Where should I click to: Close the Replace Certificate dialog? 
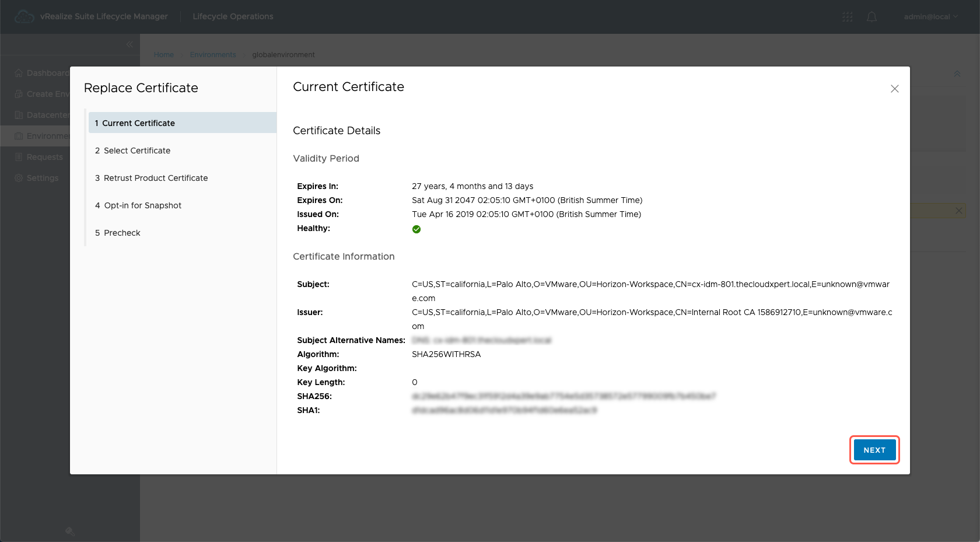pyautogui.click(x=894, y=89)
